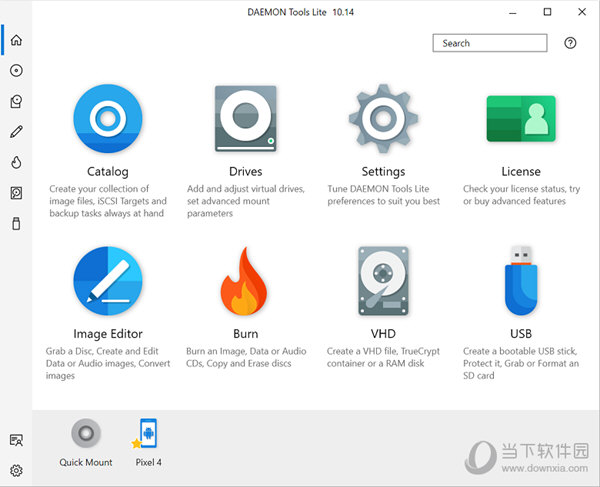
Task: Open the Image Editor pencil icon
Action: tap(108, 281)
